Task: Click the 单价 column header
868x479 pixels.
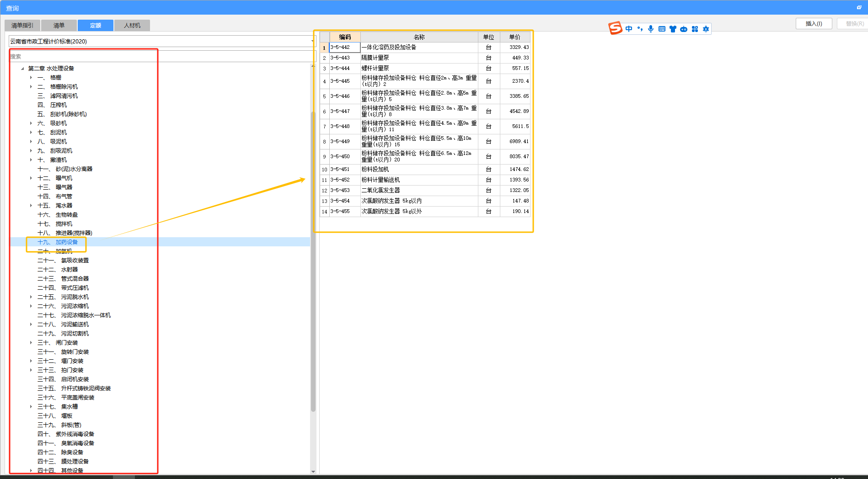Action: coord(515,37)
